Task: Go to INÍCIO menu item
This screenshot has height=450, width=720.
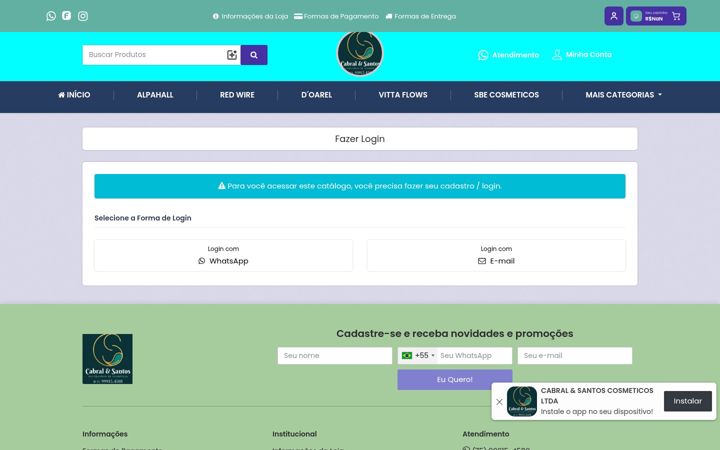Action: point(74,95)
